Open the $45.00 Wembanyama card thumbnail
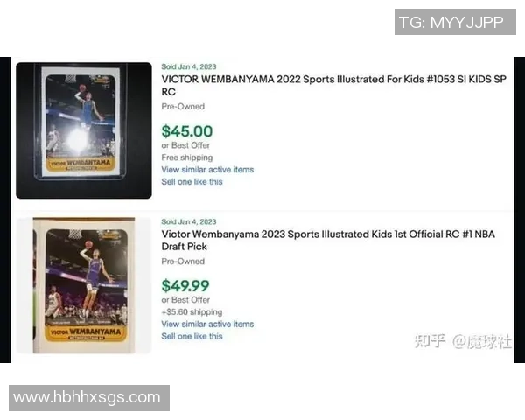Screen dimensions: 525x420 tap(84, 130)
